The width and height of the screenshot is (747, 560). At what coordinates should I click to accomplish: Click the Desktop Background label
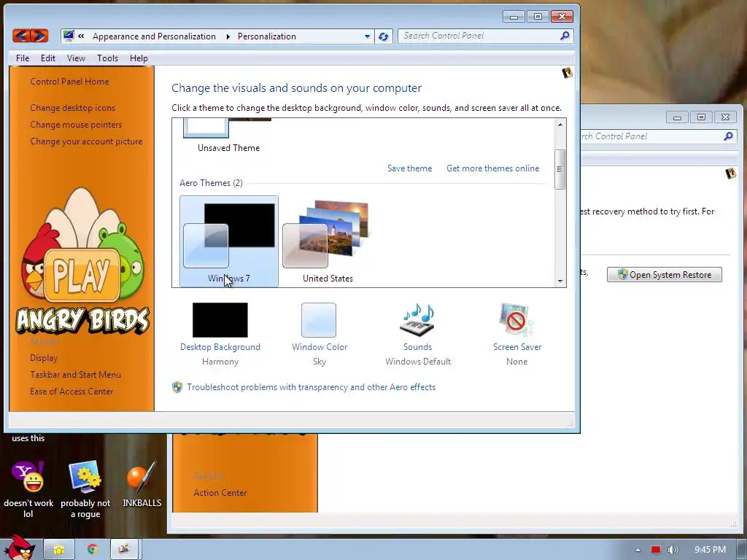pos(220,347)
